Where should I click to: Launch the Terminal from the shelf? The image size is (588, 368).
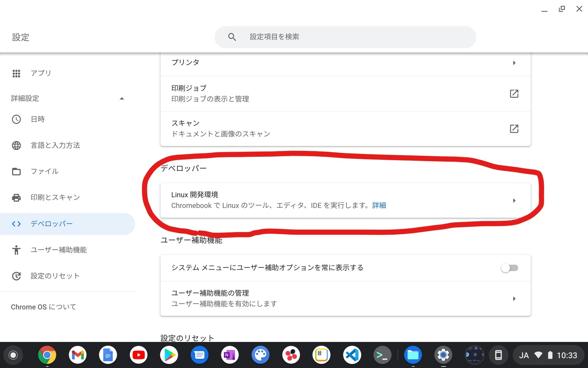click(x=383, y=355)
